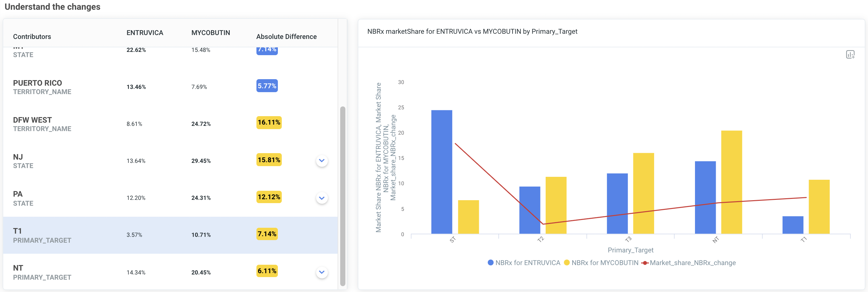Expand the NT primary target row chevron

tap(321, 272)
